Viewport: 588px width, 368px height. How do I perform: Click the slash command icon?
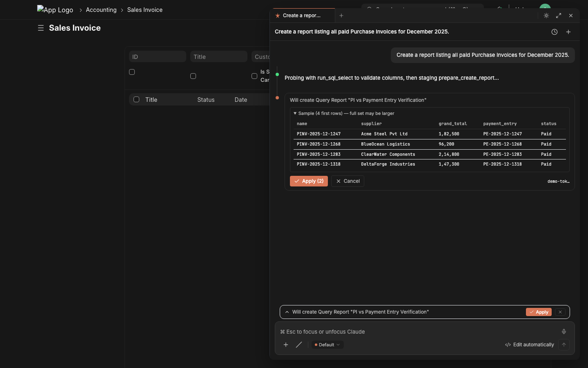pos(299,345)
